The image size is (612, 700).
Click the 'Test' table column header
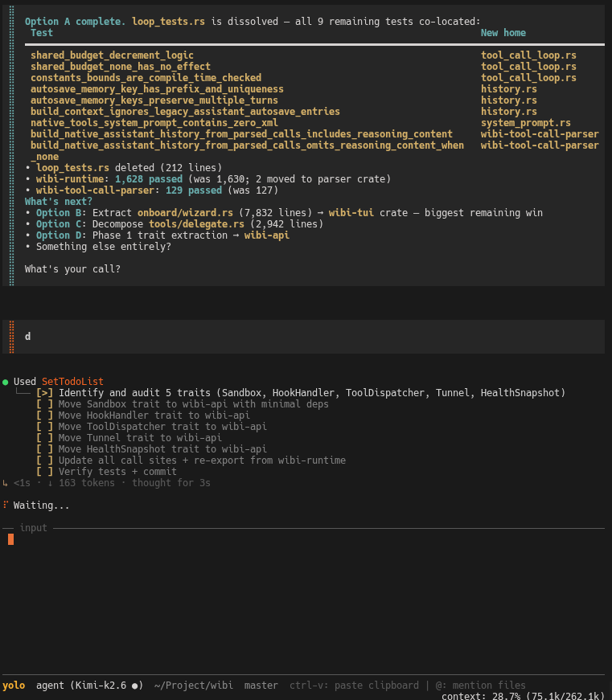[x=42, y=33]
